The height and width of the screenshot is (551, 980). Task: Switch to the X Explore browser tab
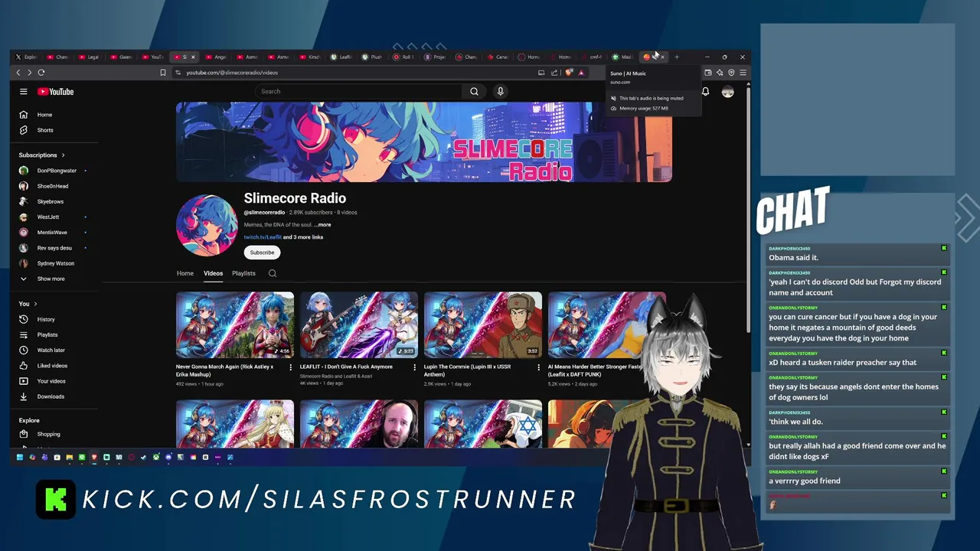pos(26,57)
